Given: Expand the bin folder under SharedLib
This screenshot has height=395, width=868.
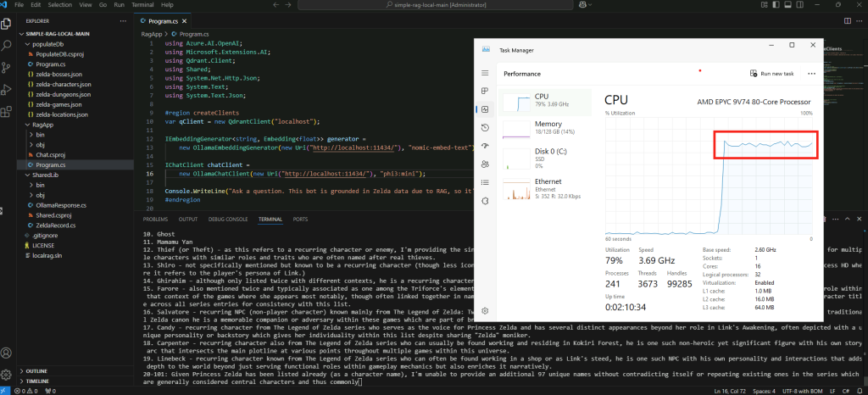Looking at the screenshot, I should pyautogui.click(x=41, y=185).
